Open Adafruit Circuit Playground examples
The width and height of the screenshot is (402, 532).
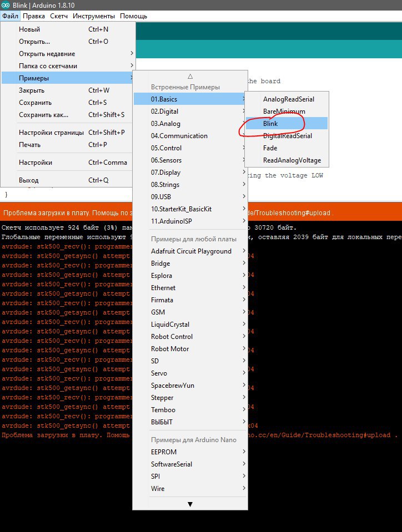point(190,251)
